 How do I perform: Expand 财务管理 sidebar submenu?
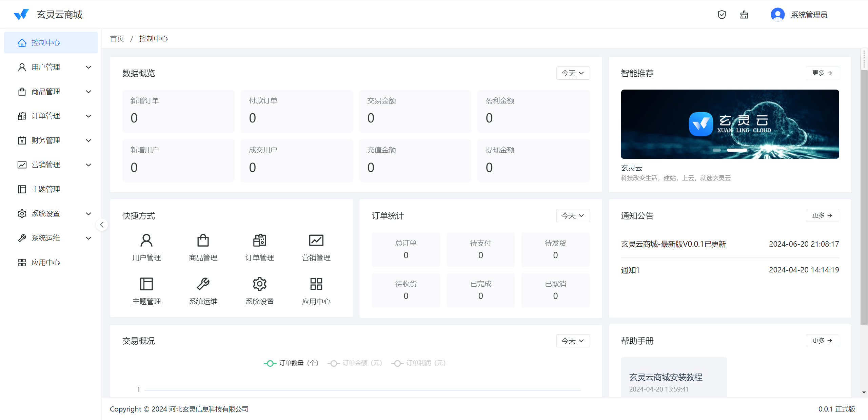click(51, 140)
